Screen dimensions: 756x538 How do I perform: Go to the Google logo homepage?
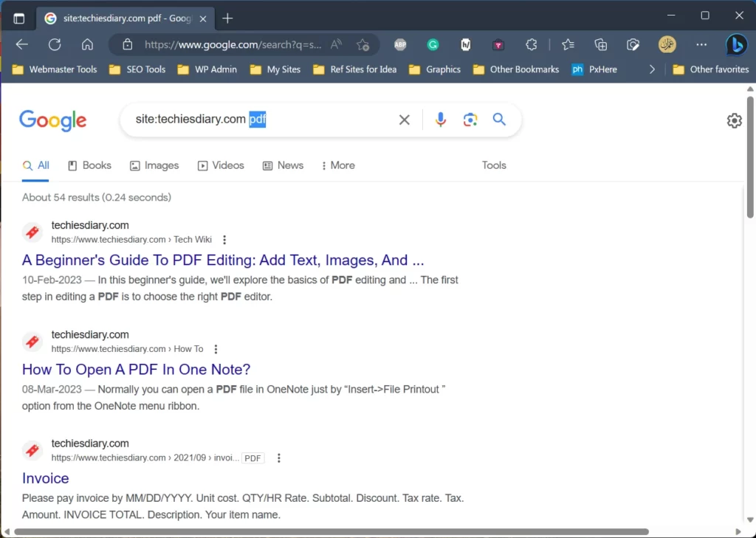(x=53, y=120)
